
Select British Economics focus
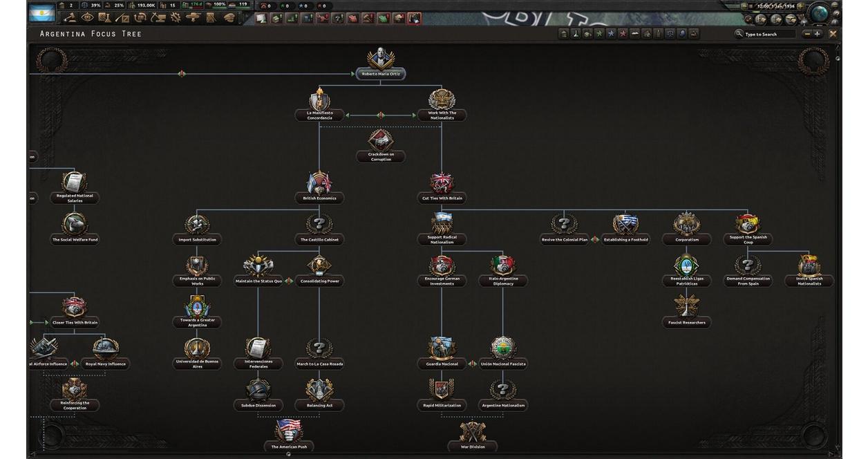319,188
